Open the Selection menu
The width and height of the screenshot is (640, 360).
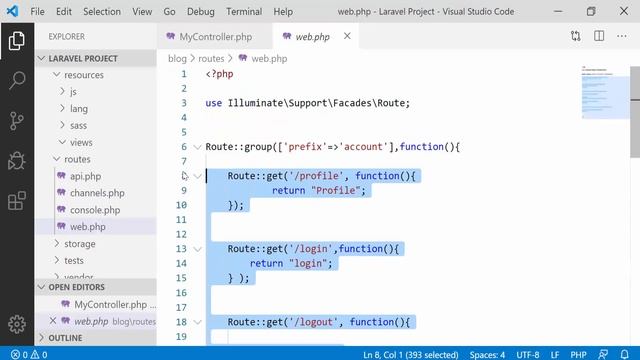coord(102,11)
